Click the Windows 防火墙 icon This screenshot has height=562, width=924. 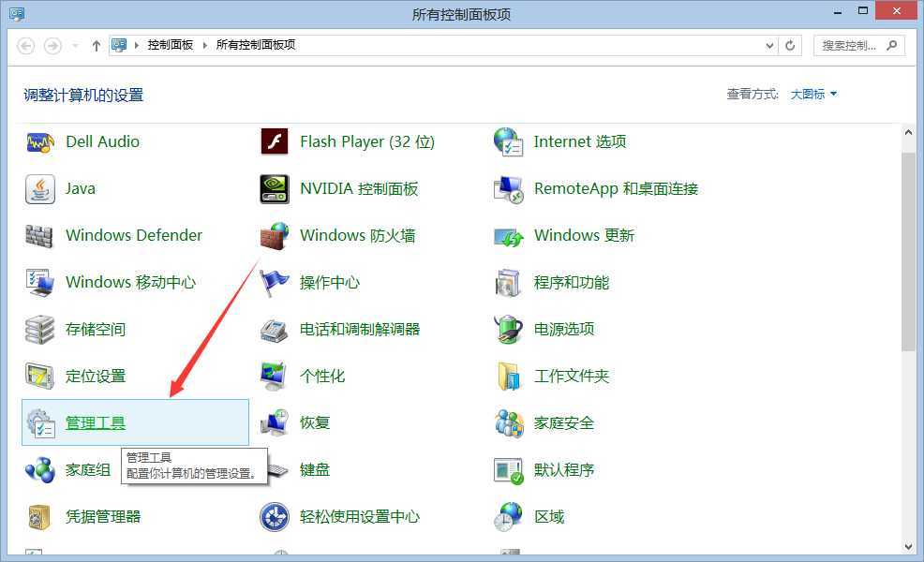pyautogui.click(x=275, y=236)
